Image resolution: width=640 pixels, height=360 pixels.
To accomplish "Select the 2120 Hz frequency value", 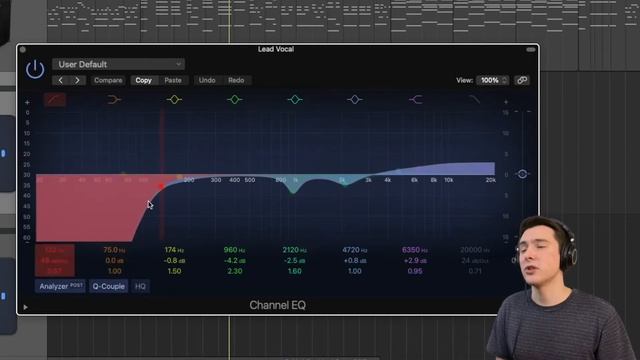I will pyautogui.click(x=294, y=250).
